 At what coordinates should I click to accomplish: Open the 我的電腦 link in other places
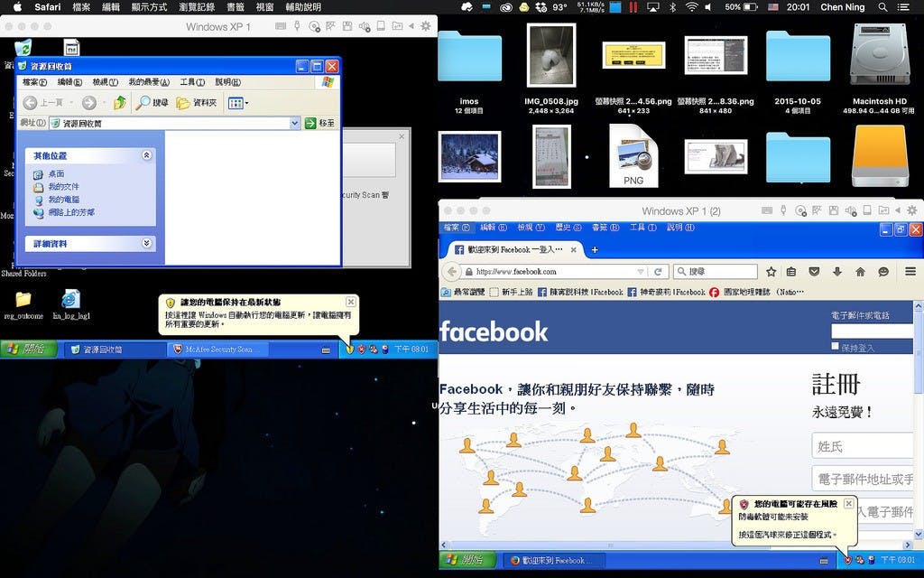[64, 200]
